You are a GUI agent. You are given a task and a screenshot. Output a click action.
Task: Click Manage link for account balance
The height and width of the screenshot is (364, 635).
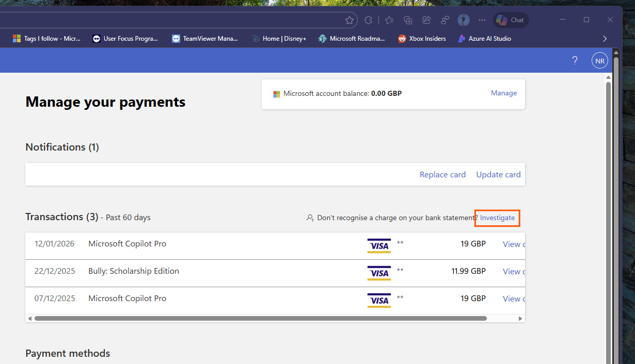[504, 93]
